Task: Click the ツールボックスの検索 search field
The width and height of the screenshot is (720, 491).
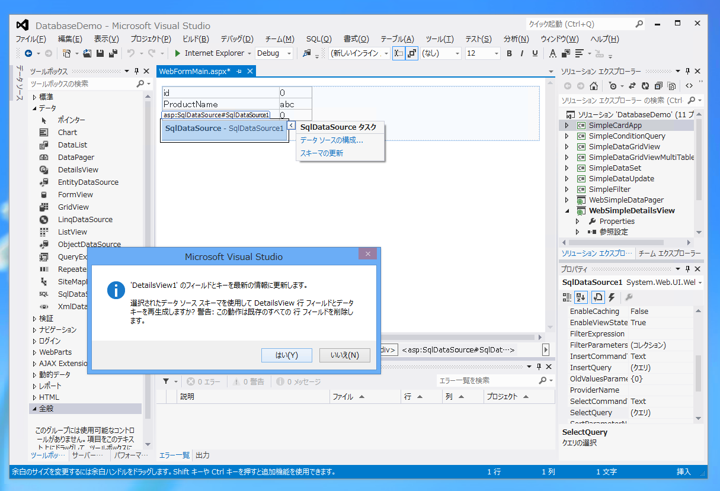Action: [83, 84]
